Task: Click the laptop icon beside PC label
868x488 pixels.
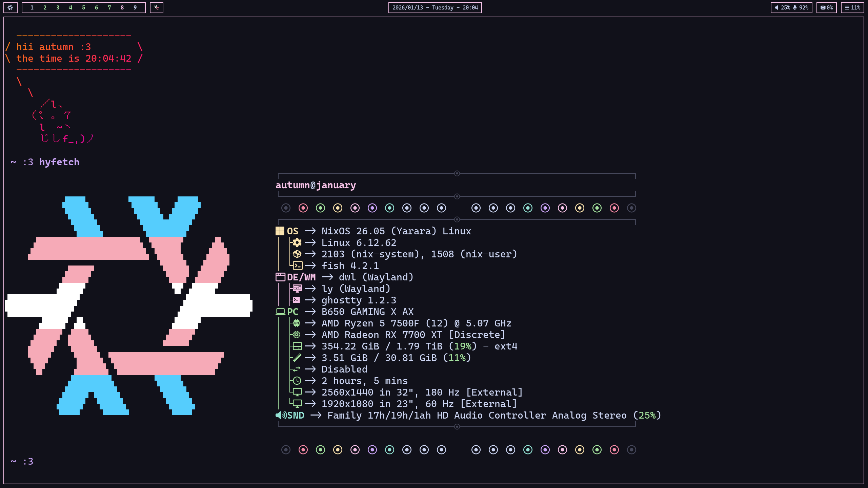Action: (280, 312)
